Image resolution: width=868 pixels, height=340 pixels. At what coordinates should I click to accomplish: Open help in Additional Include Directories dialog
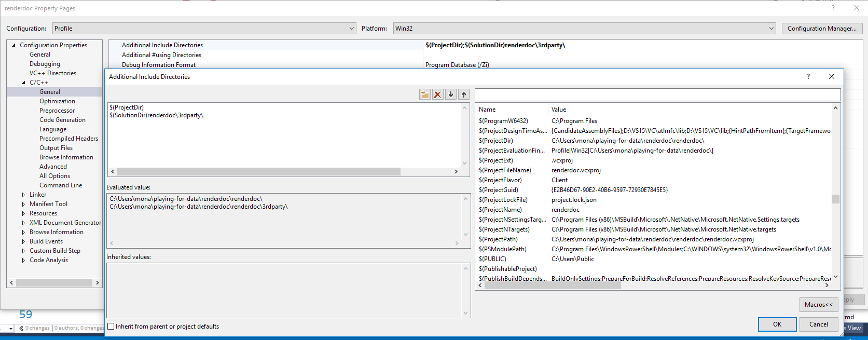(808, 76)
